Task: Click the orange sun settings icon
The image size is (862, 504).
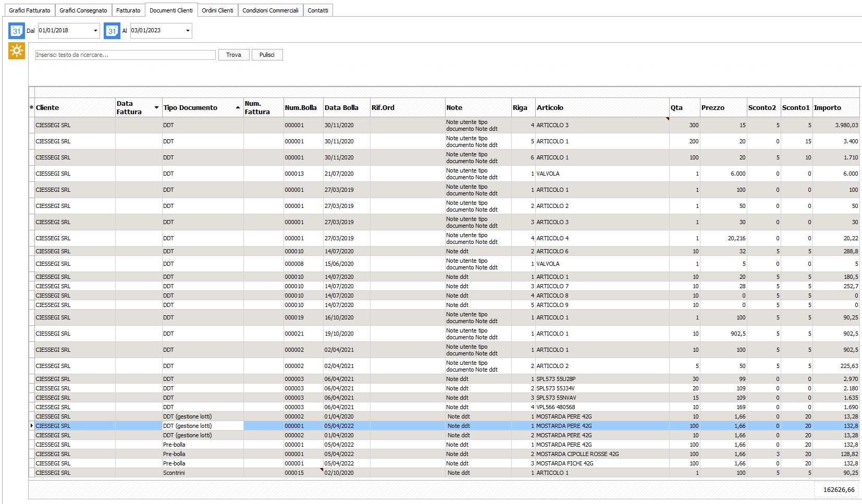Action: [17, 51]
